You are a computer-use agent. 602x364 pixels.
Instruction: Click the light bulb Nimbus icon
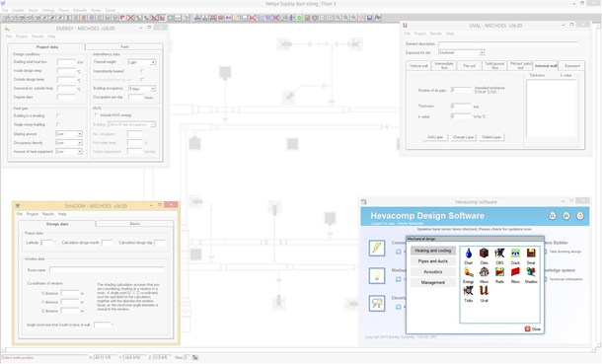[377, 275]
